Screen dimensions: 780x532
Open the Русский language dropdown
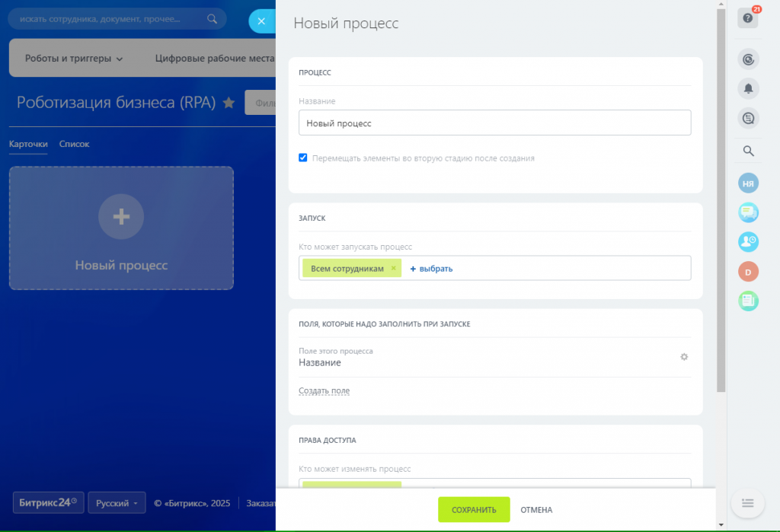click(x=117, y=502)
